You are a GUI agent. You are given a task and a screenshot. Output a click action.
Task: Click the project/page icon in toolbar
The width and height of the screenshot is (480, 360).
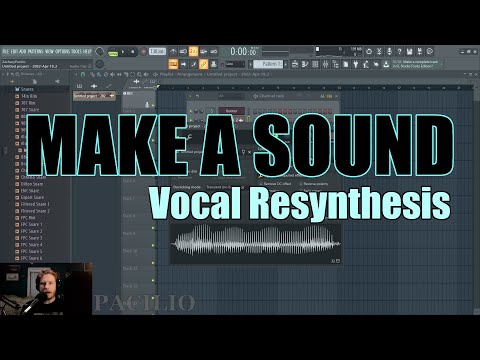(x=346, y=64)
